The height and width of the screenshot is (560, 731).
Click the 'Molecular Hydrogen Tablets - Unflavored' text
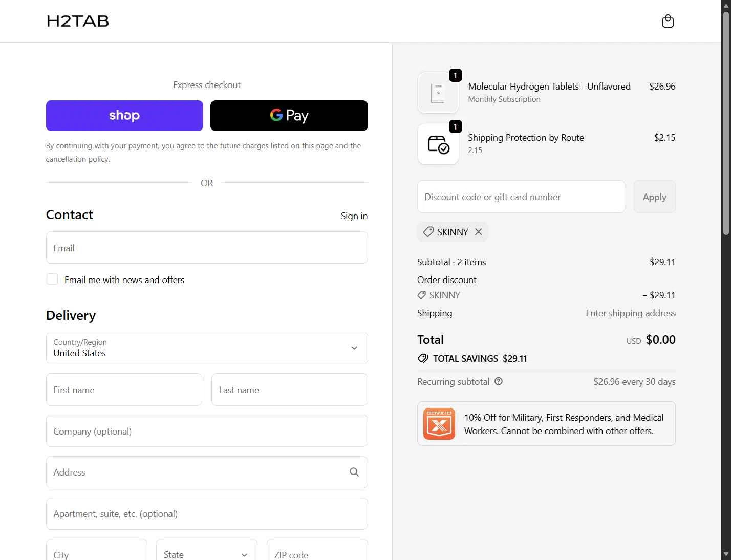549,87
